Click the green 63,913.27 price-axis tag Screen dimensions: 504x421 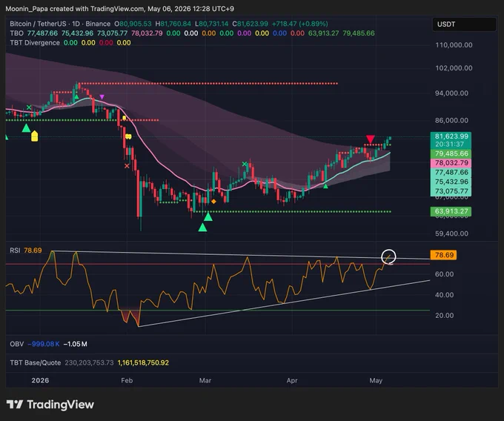451,211
